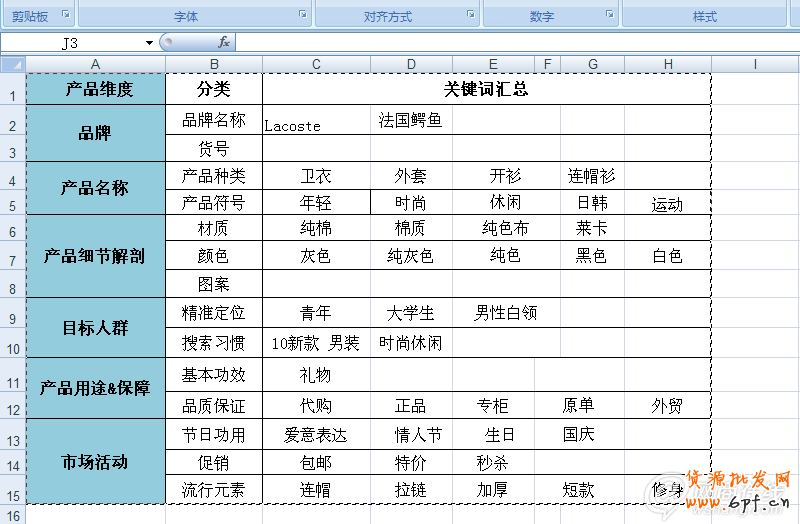
Task: Click the fx insert function icon
Action: 224,43
